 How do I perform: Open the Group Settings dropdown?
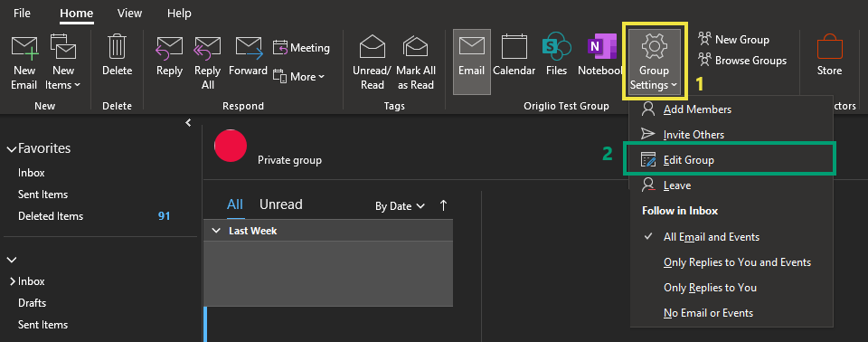(655, 62)
